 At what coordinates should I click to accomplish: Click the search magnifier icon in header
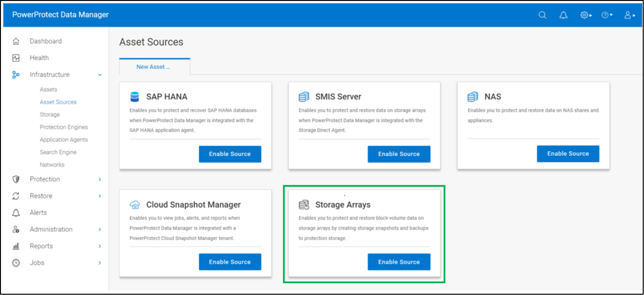point(542,15)
